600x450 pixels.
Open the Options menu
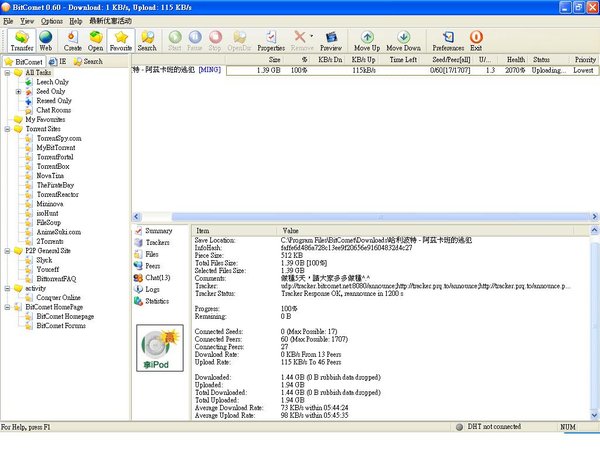click(52, 21)
